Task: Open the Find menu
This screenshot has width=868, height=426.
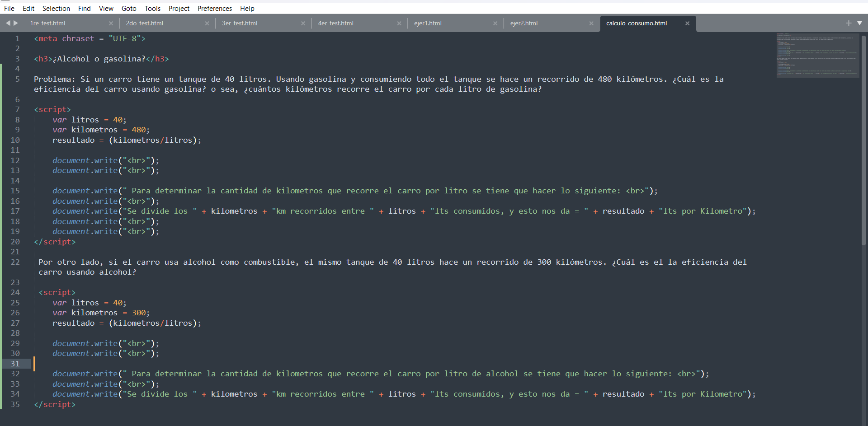Action: click(x=85, y=8)
